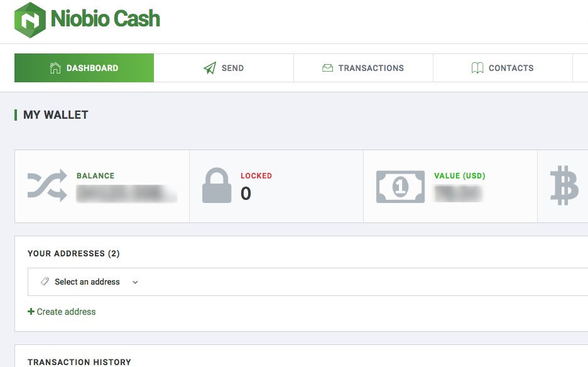
Task: Switch to the Send tab
Action: click(x=224, y=68)
